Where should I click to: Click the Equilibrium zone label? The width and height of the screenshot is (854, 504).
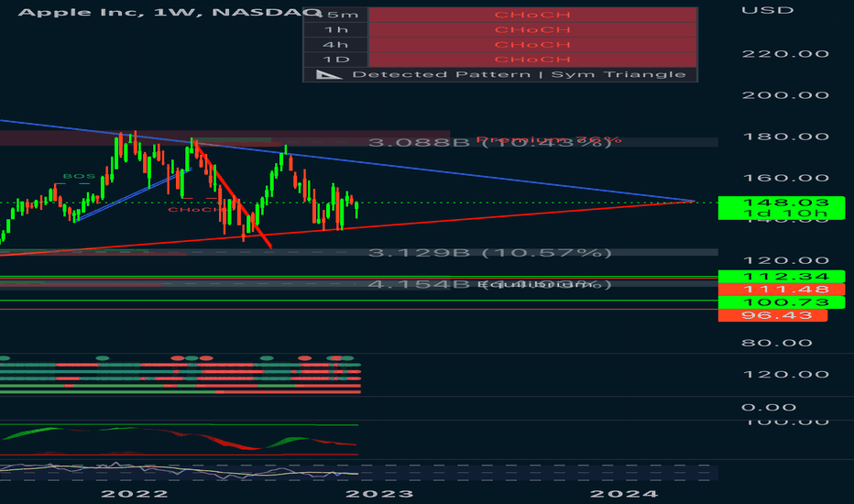535,284
